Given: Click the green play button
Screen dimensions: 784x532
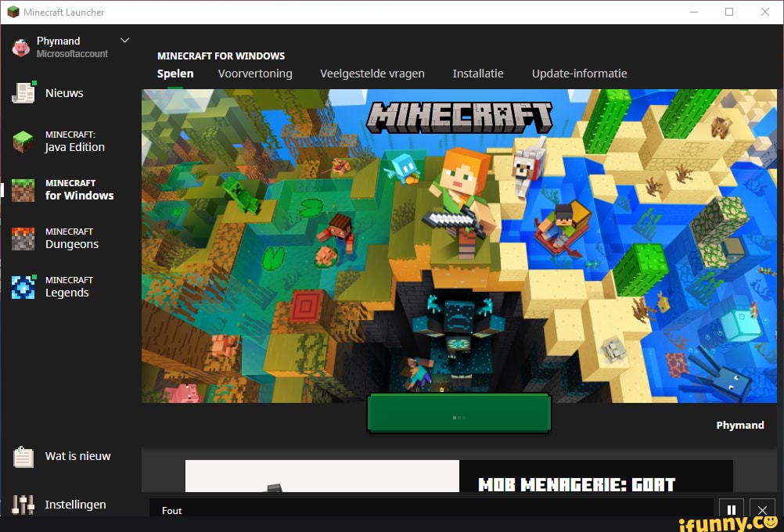Looking at the screenshot, I should (459, 413).
